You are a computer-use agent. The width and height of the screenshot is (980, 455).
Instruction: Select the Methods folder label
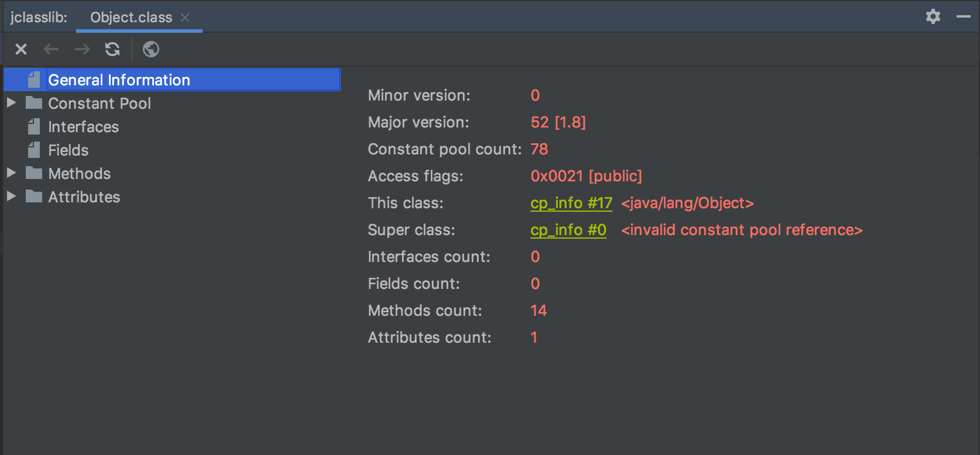click(79, 174)
